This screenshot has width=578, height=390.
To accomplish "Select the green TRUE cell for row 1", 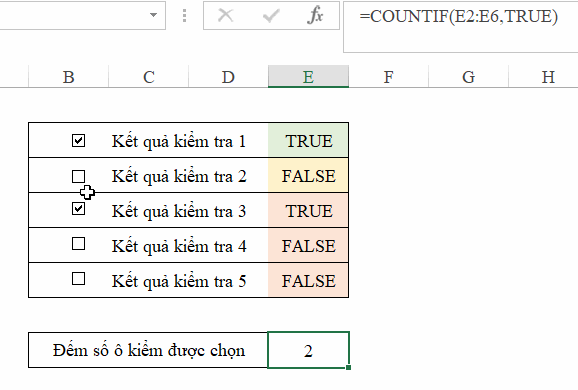I will [x=308, y=140].
